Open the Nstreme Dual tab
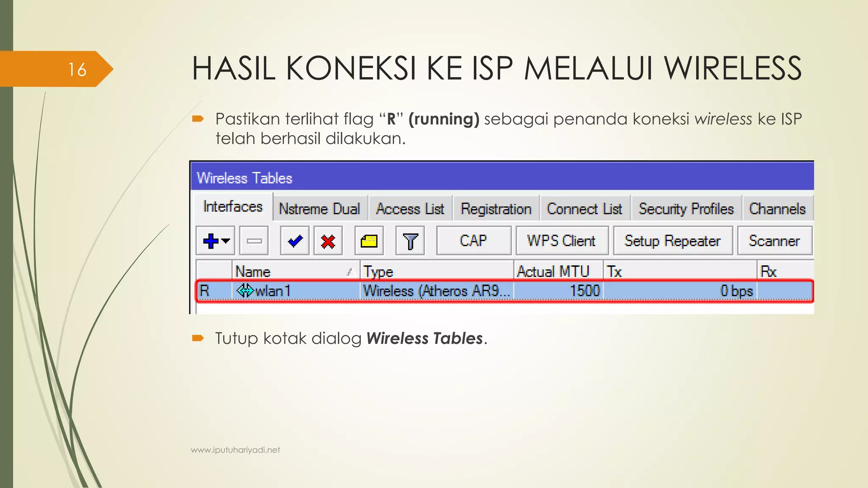This screenshot has height=488, width=868. [320, 209]
